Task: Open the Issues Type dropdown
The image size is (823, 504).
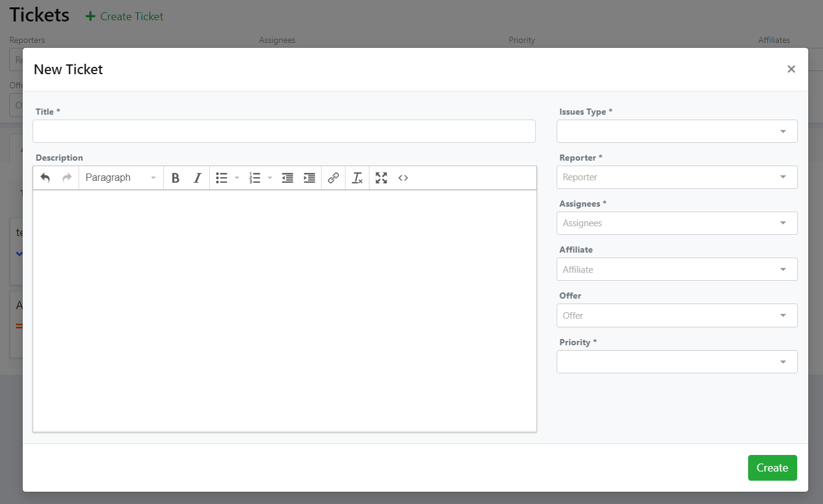Action: click(677, 131)
